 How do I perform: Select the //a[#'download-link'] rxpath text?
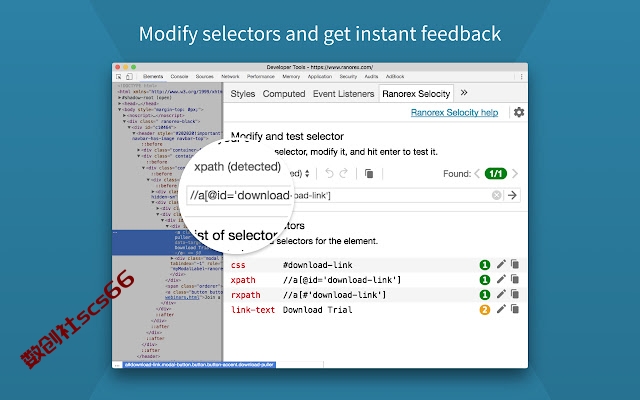point(334,295)
